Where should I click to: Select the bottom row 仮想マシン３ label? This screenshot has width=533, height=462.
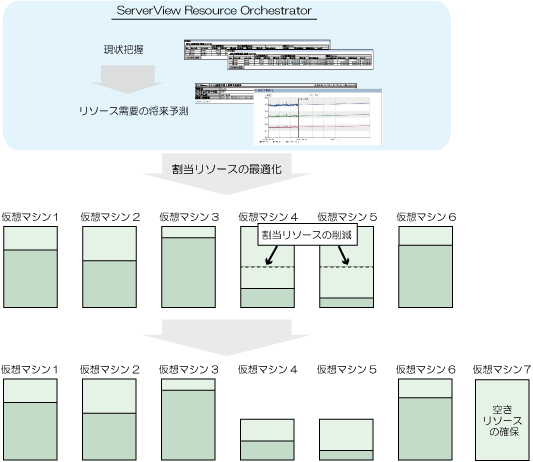point(189,369)
